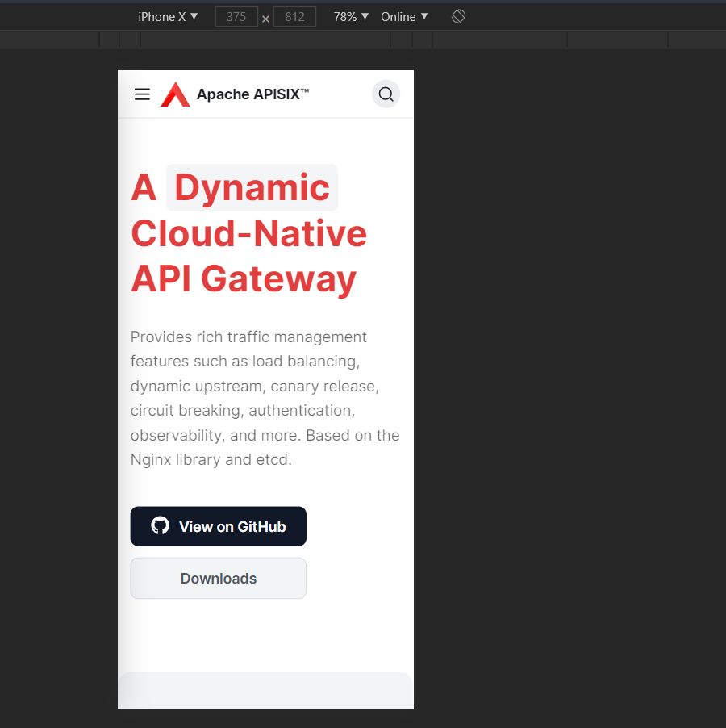Click the Apache APISIX red logo

(x=175, y=94)
